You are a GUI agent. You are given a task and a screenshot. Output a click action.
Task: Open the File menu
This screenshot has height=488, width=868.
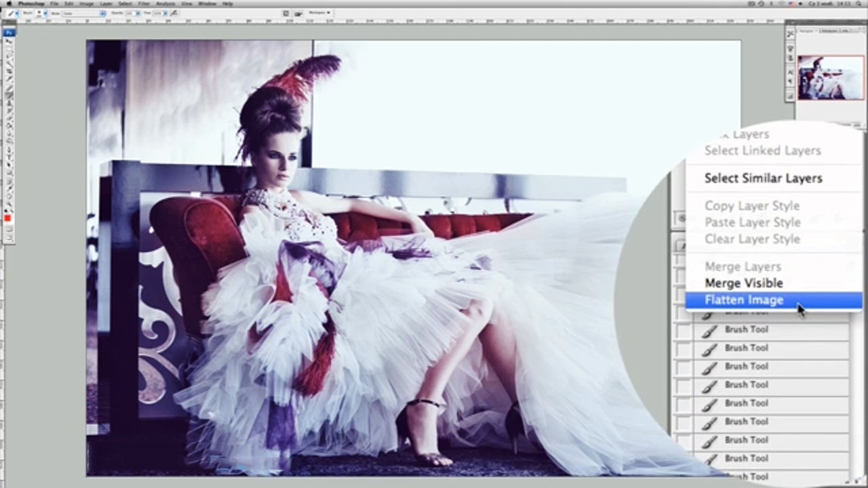tap(54, 4)
